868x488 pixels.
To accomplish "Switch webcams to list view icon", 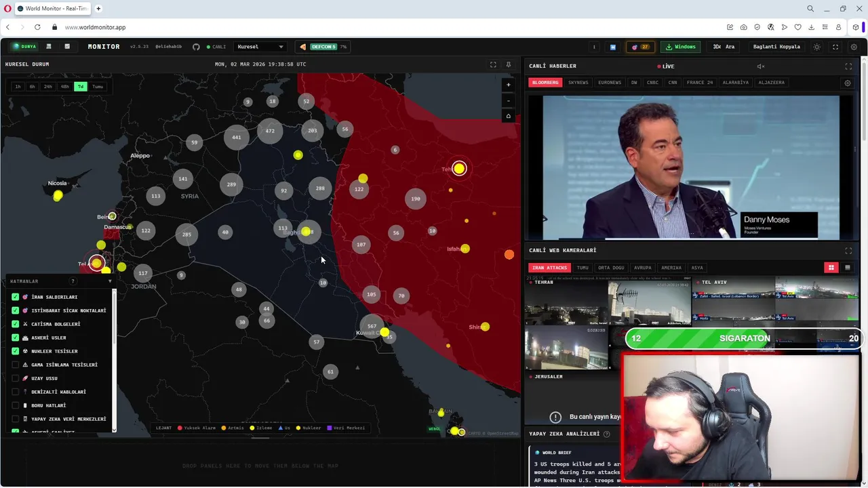I will point(847,268).
